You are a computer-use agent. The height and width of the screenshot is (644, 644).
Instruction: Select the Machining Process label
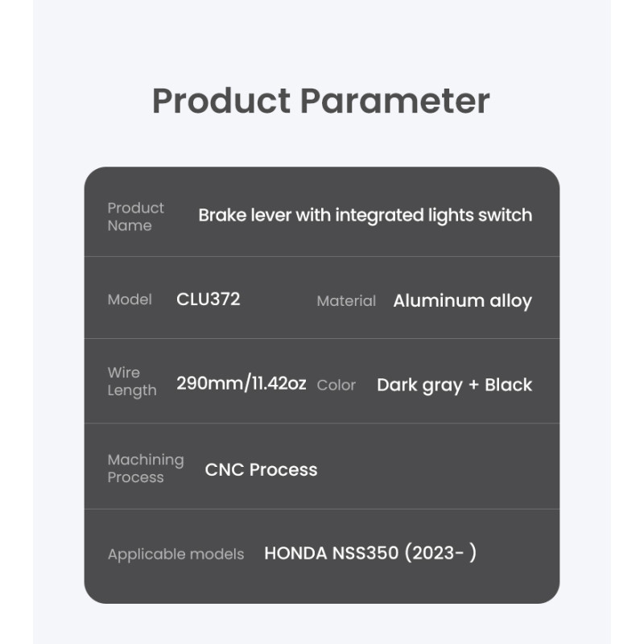[x=146, y=469]
